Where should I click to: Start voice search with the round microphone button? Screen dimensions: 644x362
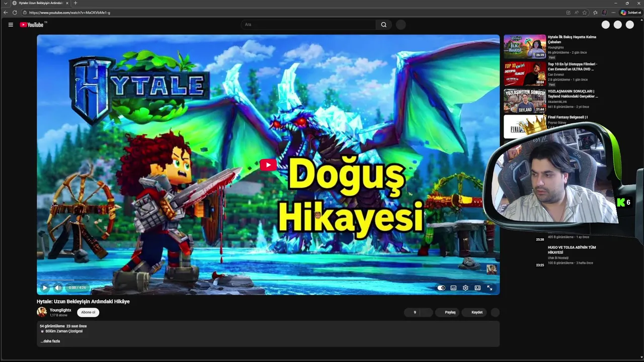401,25
